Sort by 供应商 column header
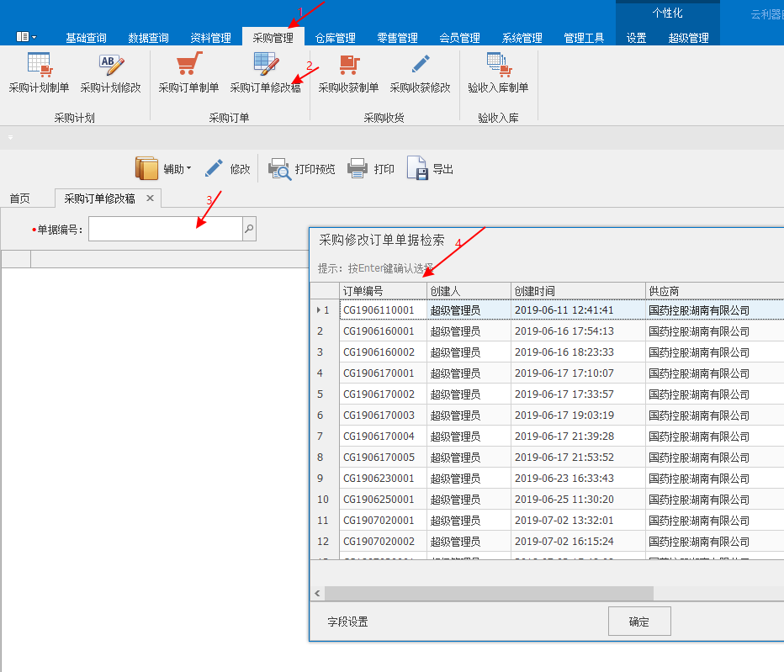This screenshot has width=784, height=672. point(714,291)
